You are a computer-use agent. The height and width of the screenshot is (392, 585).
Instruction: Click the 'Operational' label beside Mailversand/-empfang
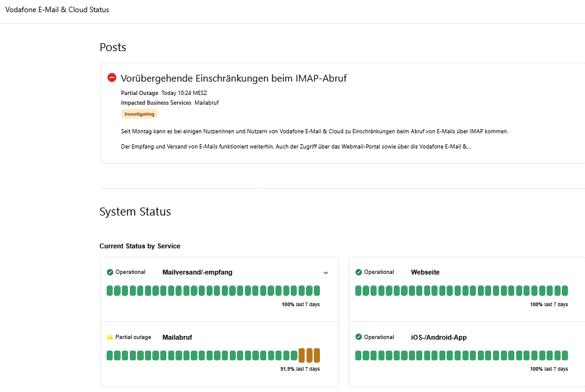(130, 272)
